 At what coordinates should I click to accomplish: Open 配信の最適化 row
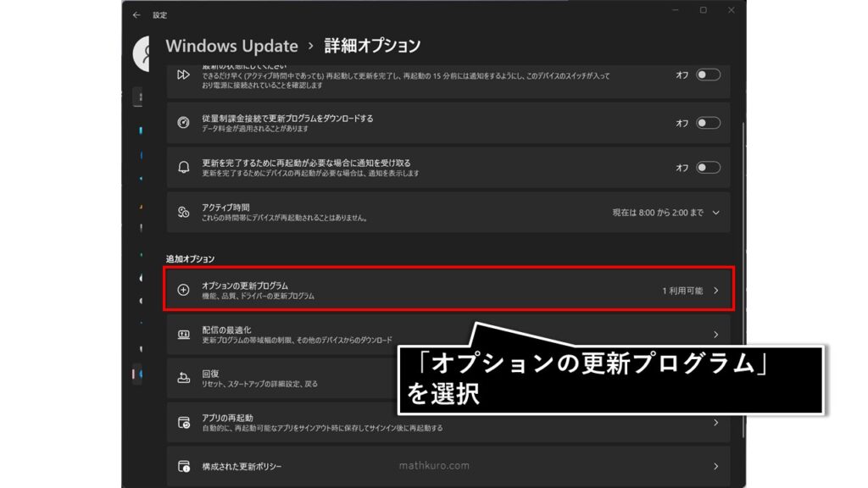click(x=448, y=334)
